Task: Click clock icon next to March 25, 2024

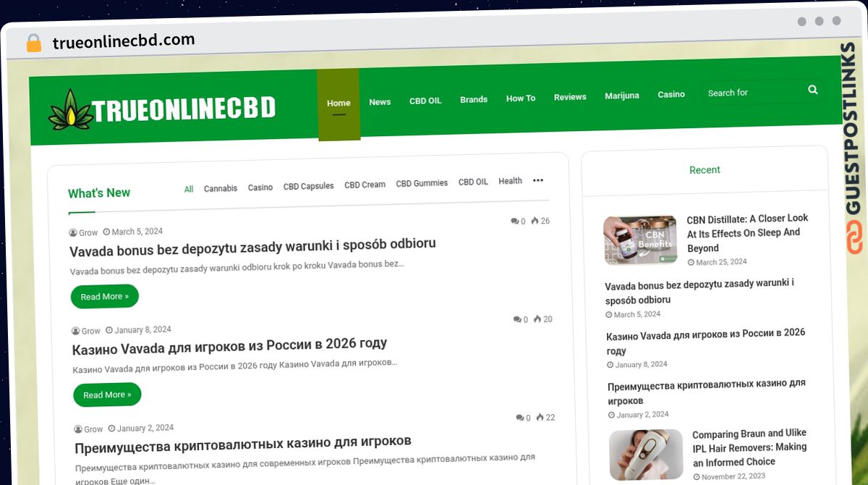Action: point(691,262)
